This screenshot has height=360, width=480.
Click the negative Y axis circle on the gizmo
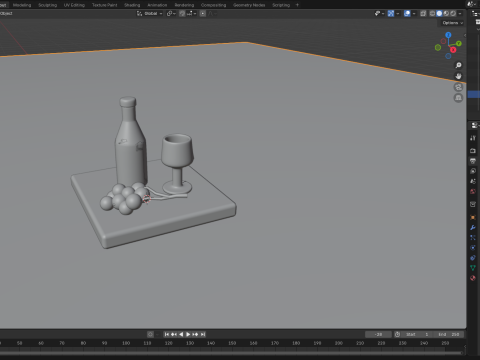click(438, 48)
